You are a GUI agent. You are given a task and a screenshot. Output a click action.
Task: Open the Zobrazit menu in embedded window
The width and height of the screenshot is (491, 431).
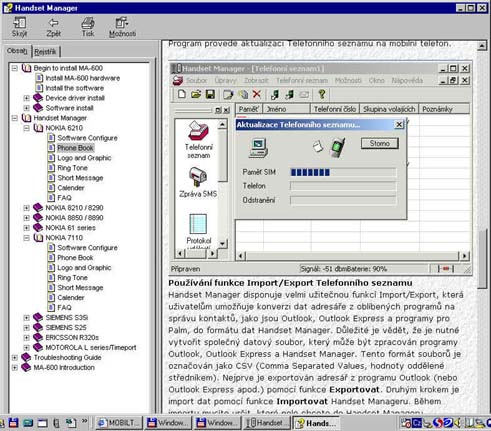point(256,80)
